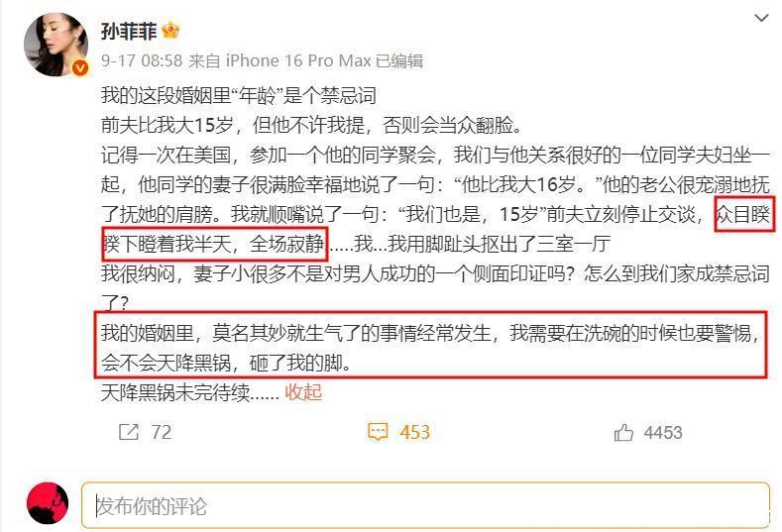The height and width of the screenshot is (532, 782).
Task: Focus the 发布你的评论 comment field
Action: point(426,505)
